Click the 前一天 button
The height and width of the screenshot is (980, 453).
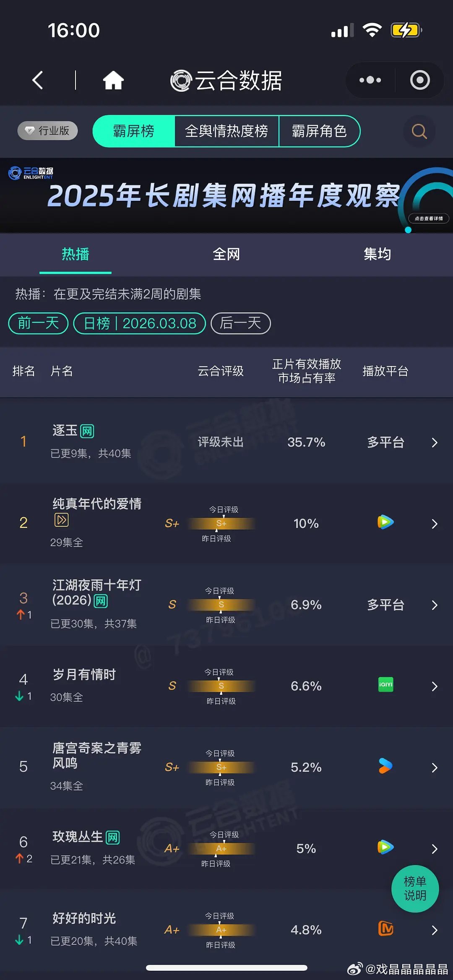click(x=37, y=323)
